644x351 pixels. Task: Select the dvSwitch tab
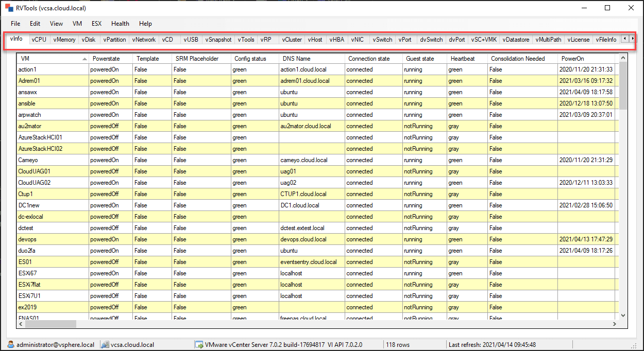point(431,39)
